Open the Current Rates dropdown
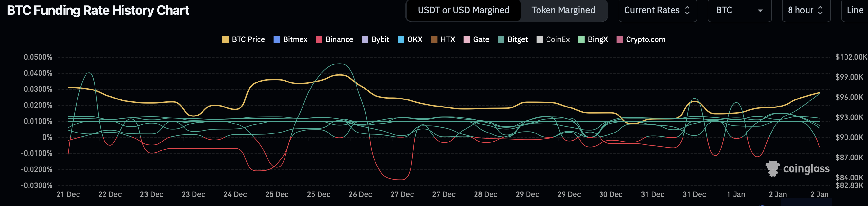868x206 pixels. 657,10
